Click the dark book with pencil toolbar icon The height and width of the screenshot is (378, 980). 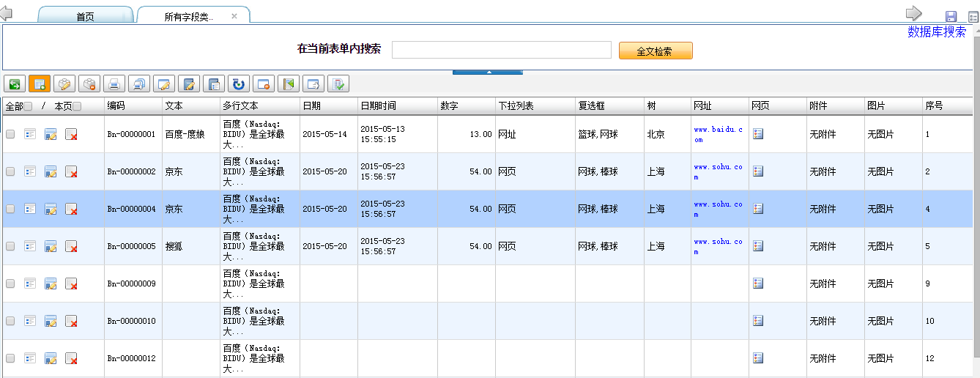coord(189,84)
